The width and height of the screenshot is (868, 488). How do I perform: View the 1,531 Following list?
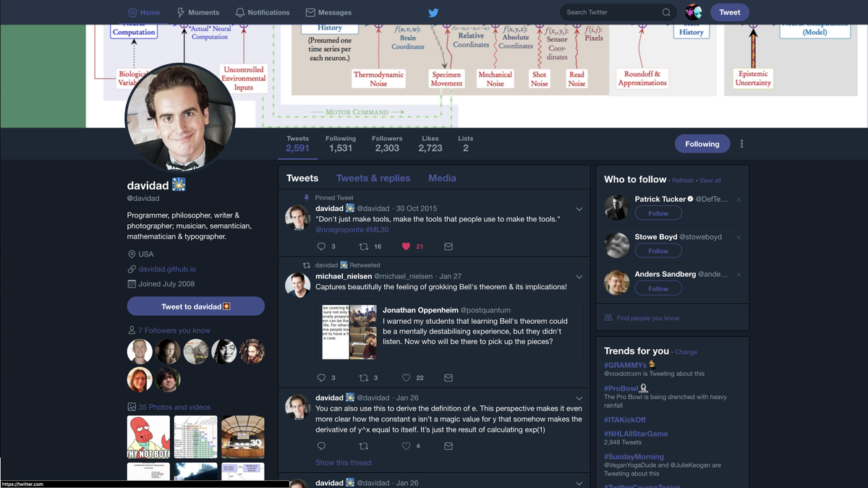[341, 144]
